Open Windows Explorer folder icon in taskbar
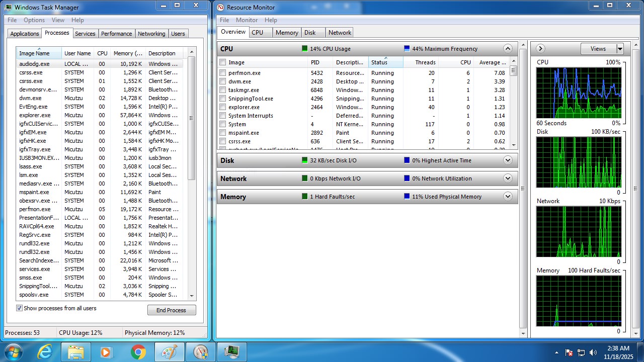Image resolution: width=644 pixels, height=362 pixels. [76, 351]
